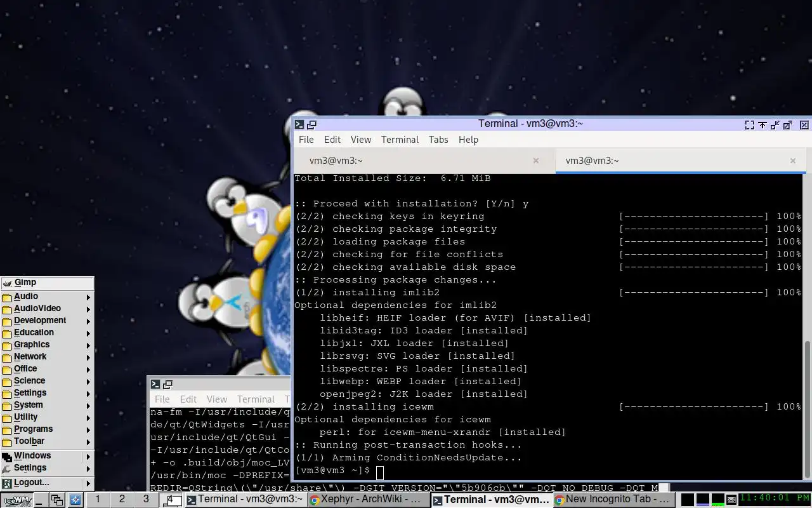Click the memory monitor tray applet

click(x=702, y=500)
